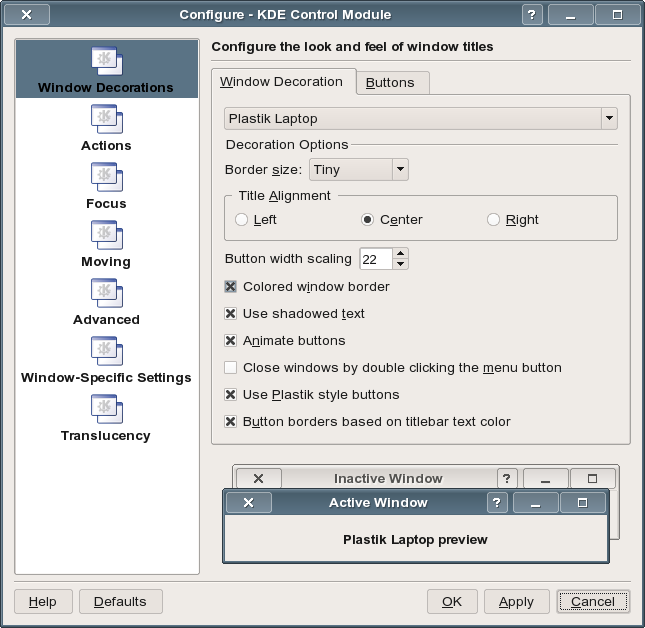This screenshot has width=645, height=628.
Task: Click the Active Window preview help button
Action: [x=497, y=503]
